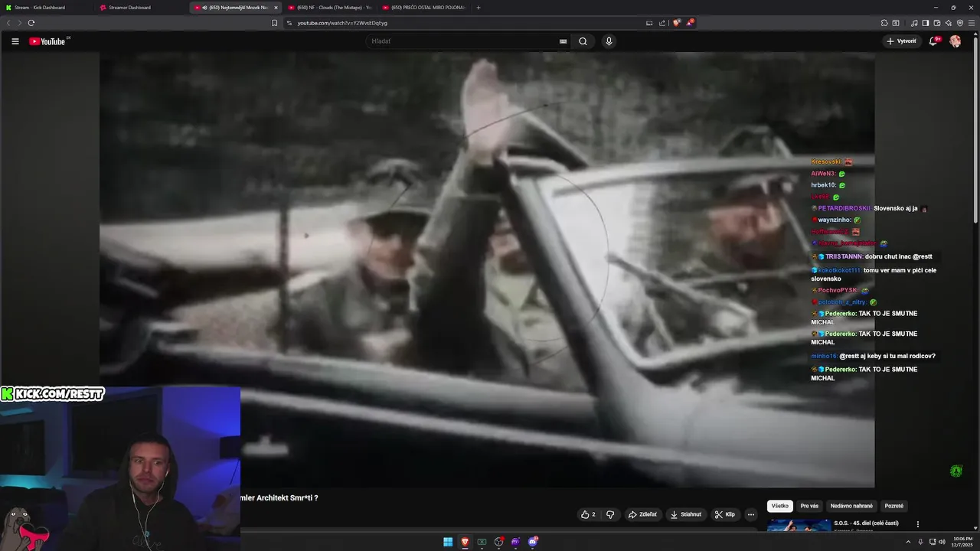Image resolution: width=980 pixels, height=551 pixels.
Task: Open YouTube notifications bell
Action: tap(933, 41)
